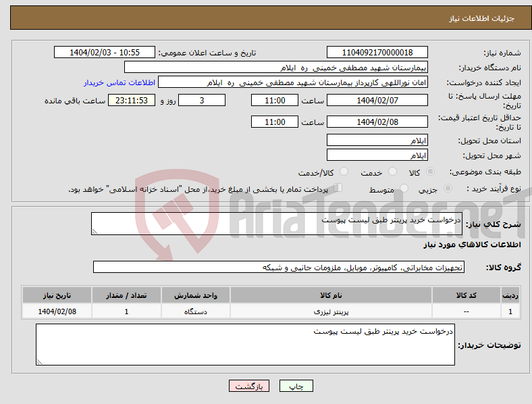Click price validity date 1404/02/08 field
Viewport: 532px width, 404px height.
[x=377, y=122]
